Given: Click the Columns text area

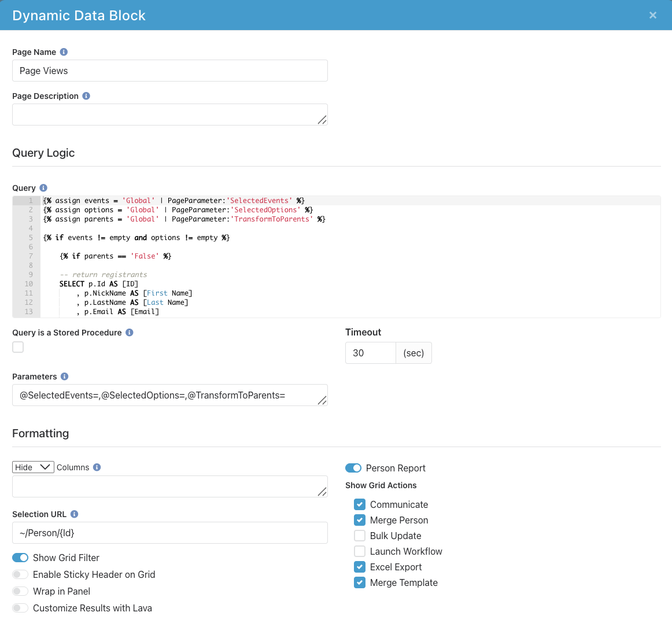Looking at the screenshot, I should tap(169, 486).
